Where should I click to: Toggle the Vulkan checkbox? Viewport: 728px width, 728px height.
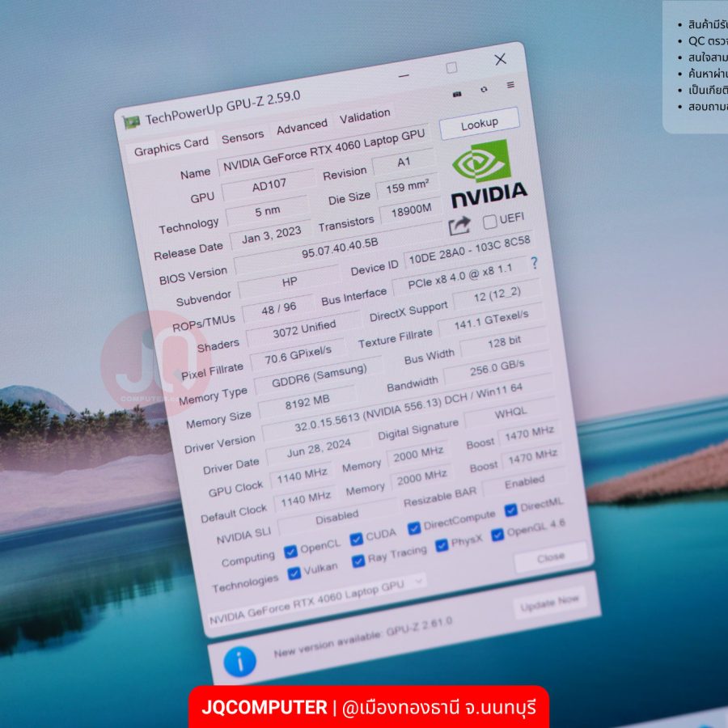[294, 574]
